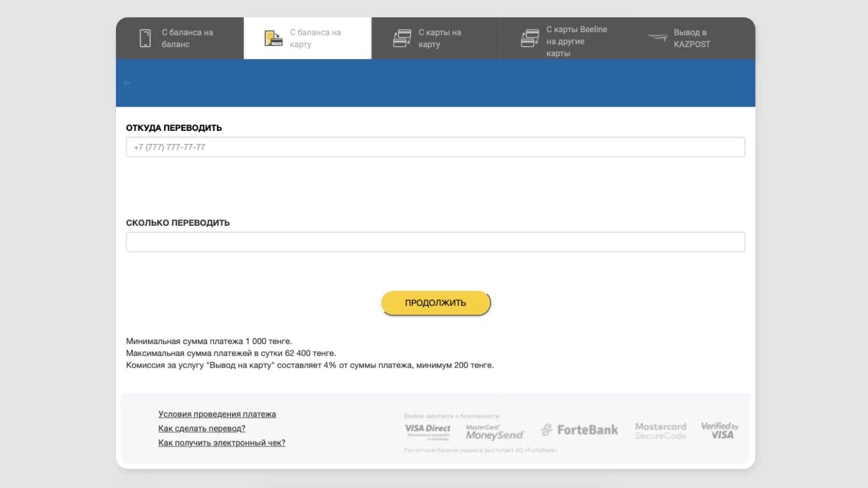868x488 pixels.
Task: Click the cards icon in "С карты на карту" tab
Action: click(x=402, y=38)
